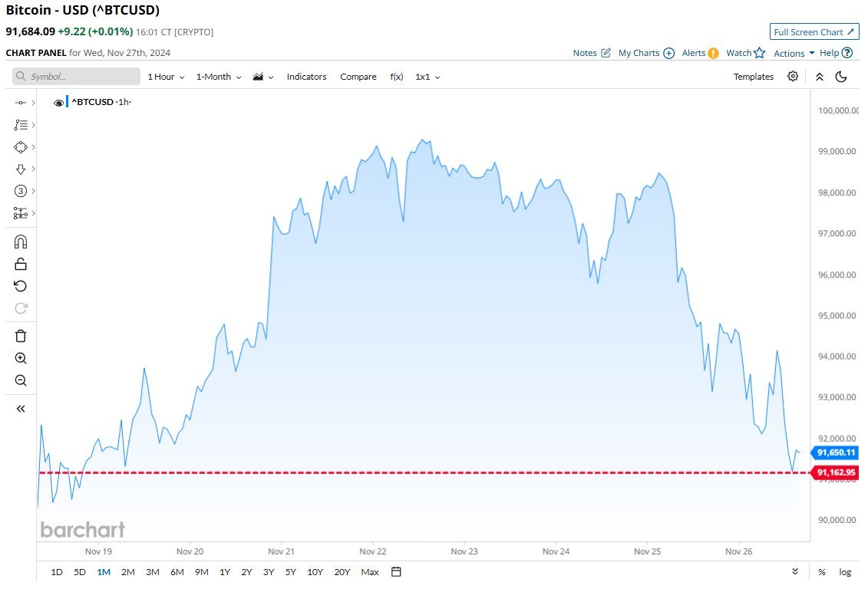The image size is (868, 592).
Task: Select the Max time range
Action: click(370, 572)
